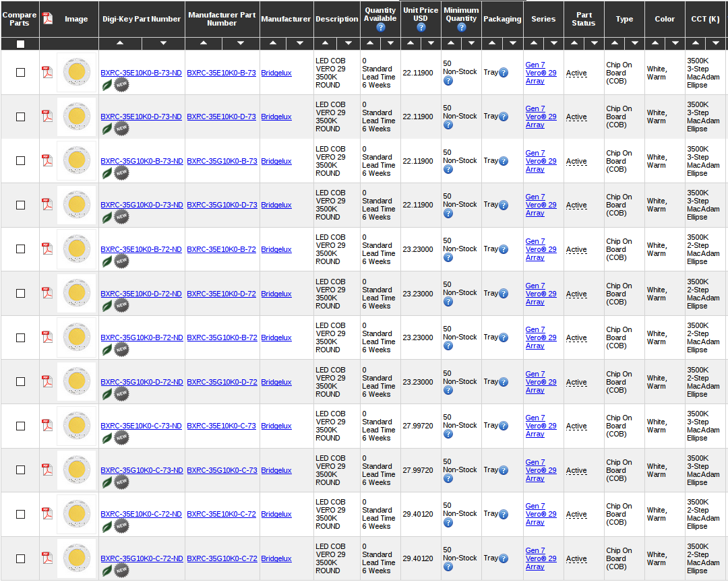The width and height of the screenshot is (728, 582).
Task: Click Non-Stock help icon for BXRC-35G10K0-C-72
Action: pyautogui.click(x=448, y=567)
